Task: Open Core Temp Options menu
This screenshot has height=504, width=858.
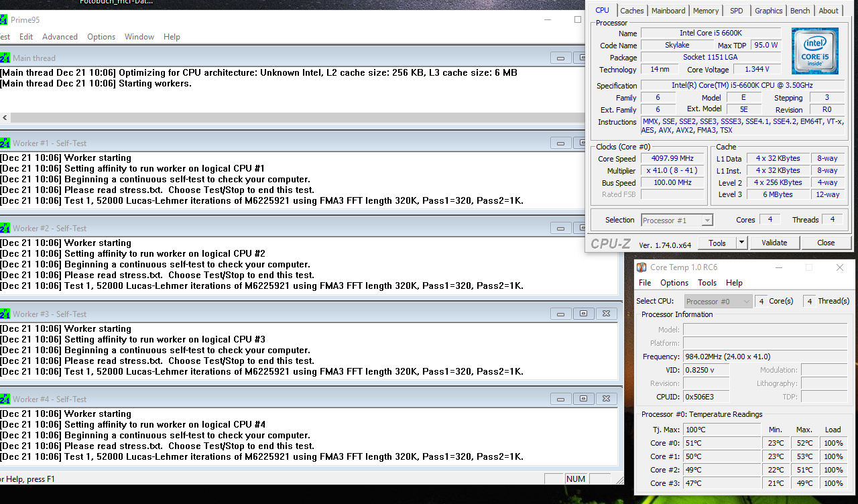Action: point(674,283)
